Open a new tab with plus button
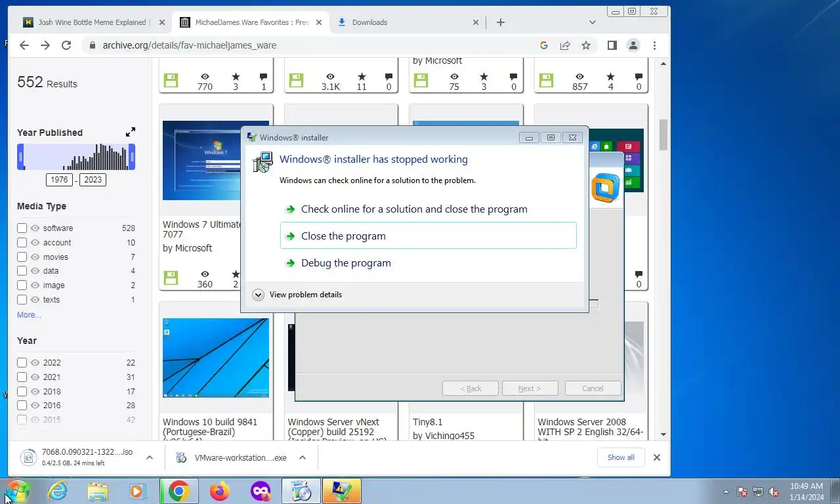Viewport: 840px width, 504px height. (x=501, y=22)
